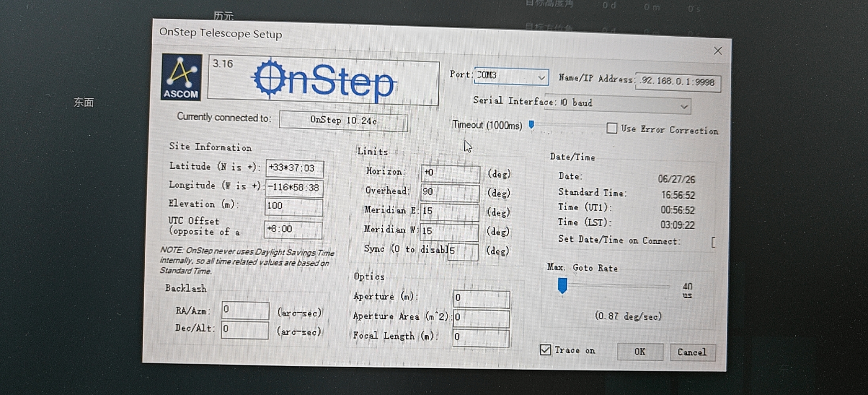Select the UTC Offset input field
868x395 pixels.
293,230
